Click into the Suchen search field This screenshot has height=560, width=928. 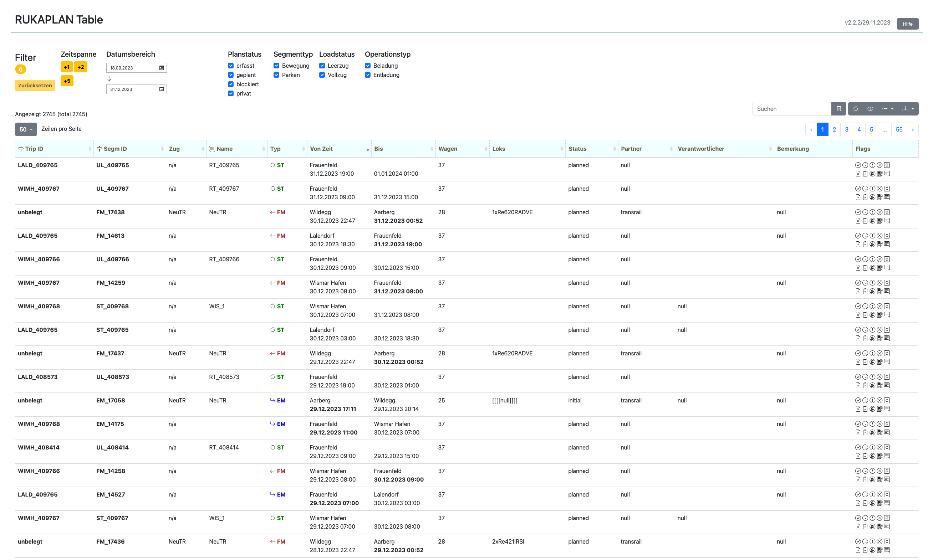tap(791, 109)
